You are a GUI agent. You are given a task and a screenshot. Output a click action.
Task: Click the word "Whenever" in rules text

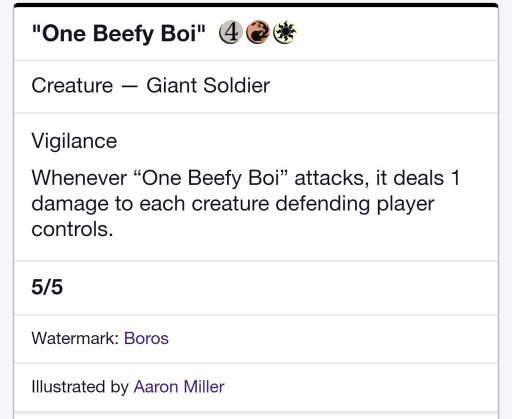tap(79, 178)
